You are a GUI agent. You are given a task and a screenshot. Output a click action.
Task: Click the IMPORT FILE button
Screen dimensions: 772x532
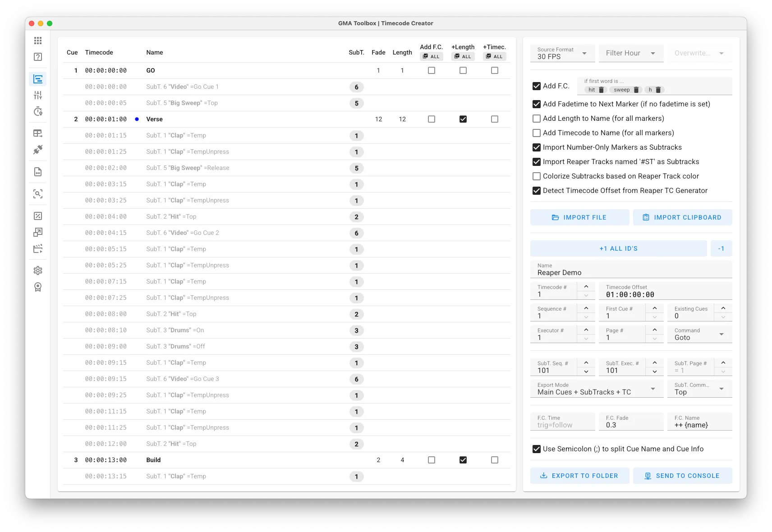coord(580,217)
